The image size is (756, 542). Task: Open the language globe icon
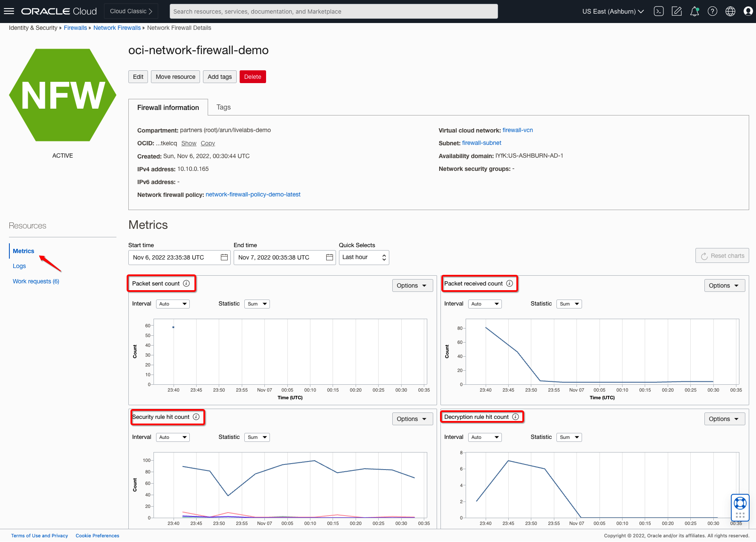(x=730, y=12)
